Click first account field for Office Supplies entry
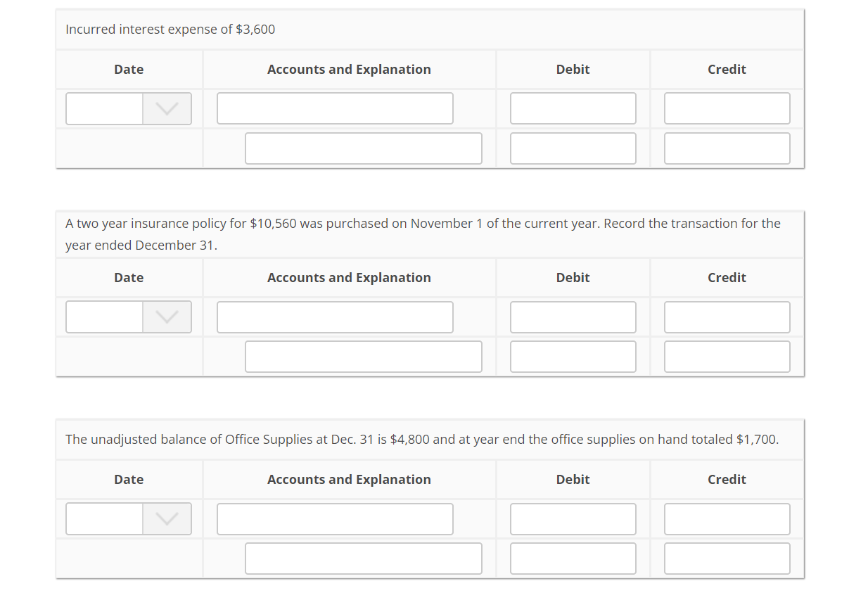The width and height of the screenshot is (868, 593). (335, 518)
